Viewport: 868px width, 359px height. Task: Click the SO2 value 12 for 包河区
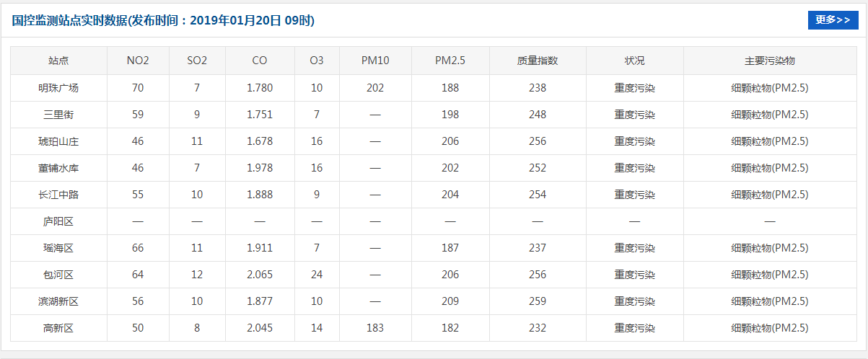pos(197,275)
